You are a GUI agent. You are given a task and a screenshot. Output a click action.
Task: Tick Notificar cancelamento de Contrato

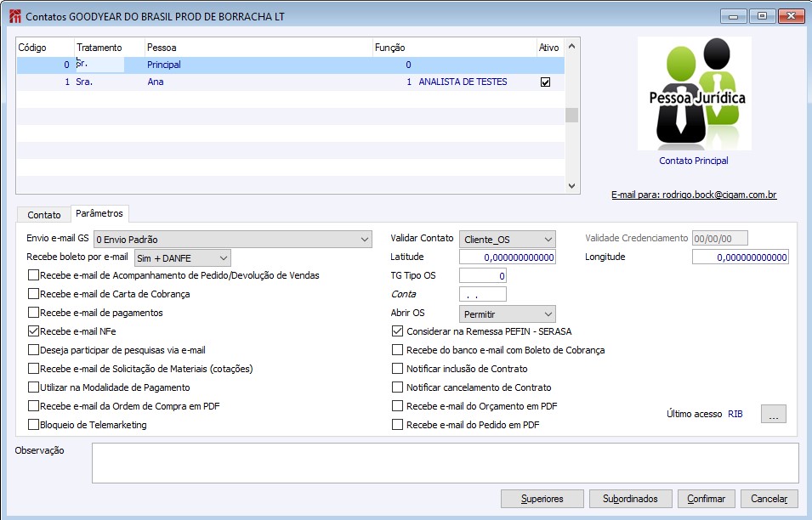(x=397, y=387)
